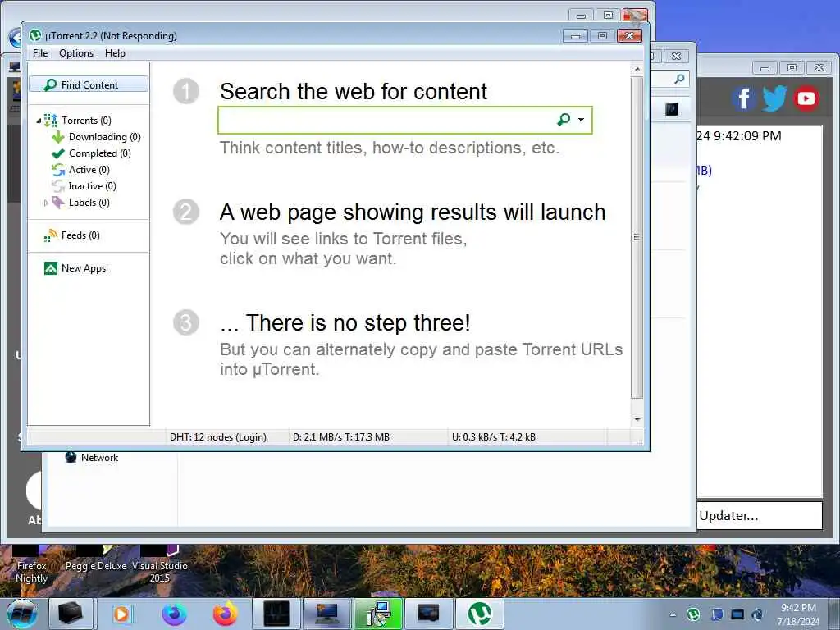Screen dimensions: 840x630
Task: Open Facebook icon in background window
Action: click(x=743, y=98)
